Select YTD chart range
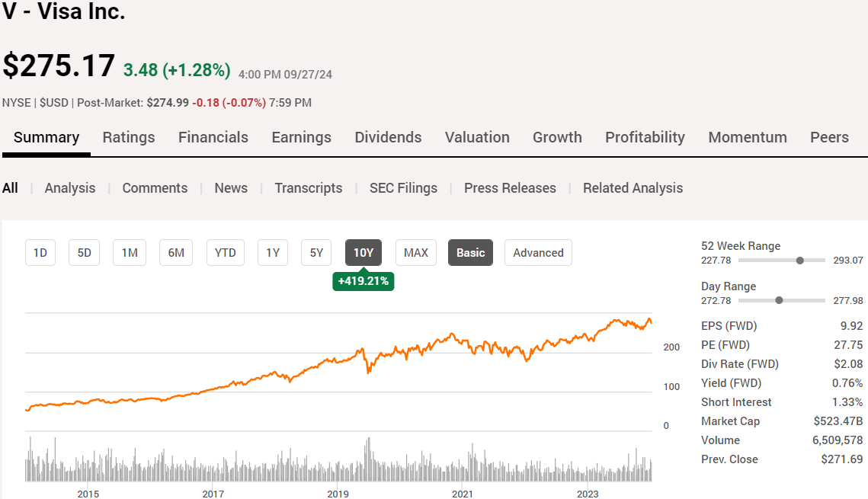Screen dimensions: 868x499 (226, 253)
